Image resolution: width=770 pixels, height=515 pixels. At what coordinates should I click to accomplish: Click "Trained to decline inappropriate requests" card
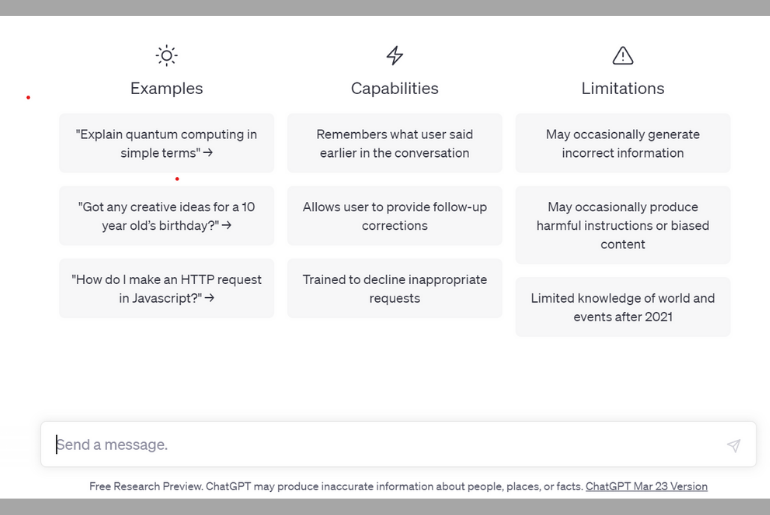click(395, 289)
